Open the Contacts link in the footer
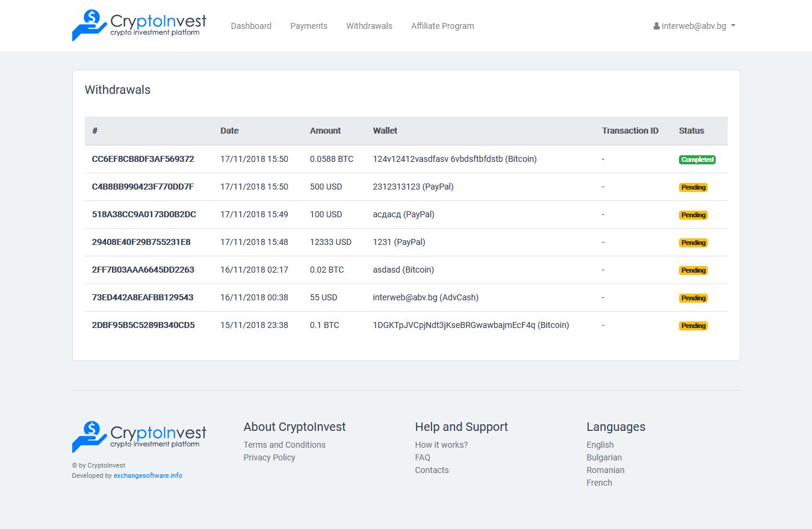 432,470
